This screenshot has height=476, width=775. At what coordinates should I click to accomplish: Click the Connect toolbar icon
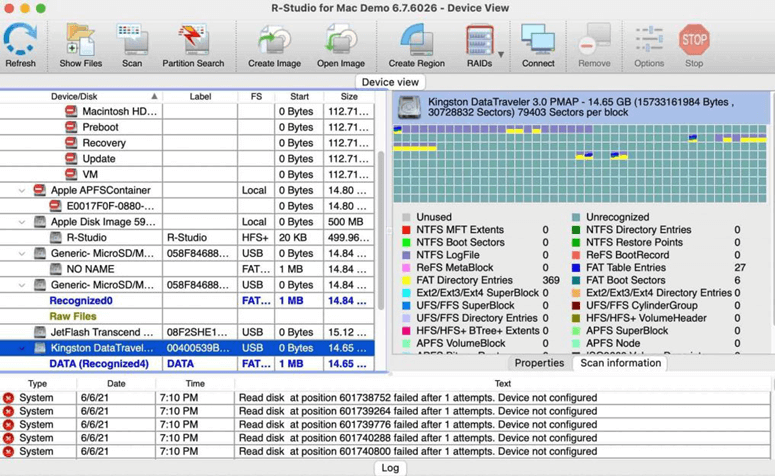(538, 40)
